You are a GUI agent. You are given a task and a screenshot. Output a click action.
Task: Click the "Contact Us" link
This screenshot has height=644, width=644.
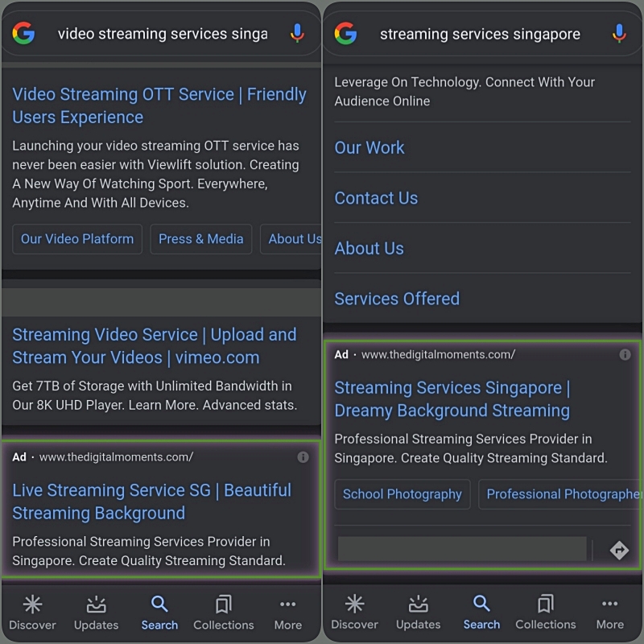(x=376, y=198)
